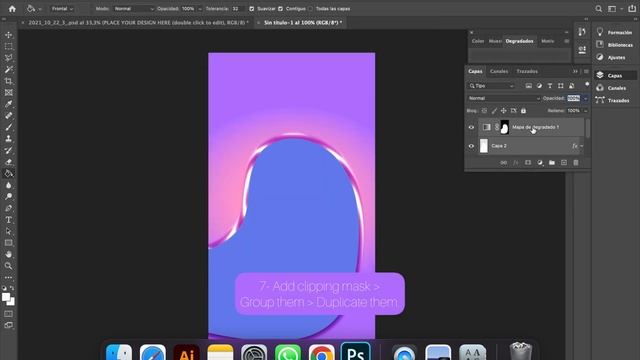Toggle lock all for layer
Screen dimensions: 640x360
click(x=523, y=111)
